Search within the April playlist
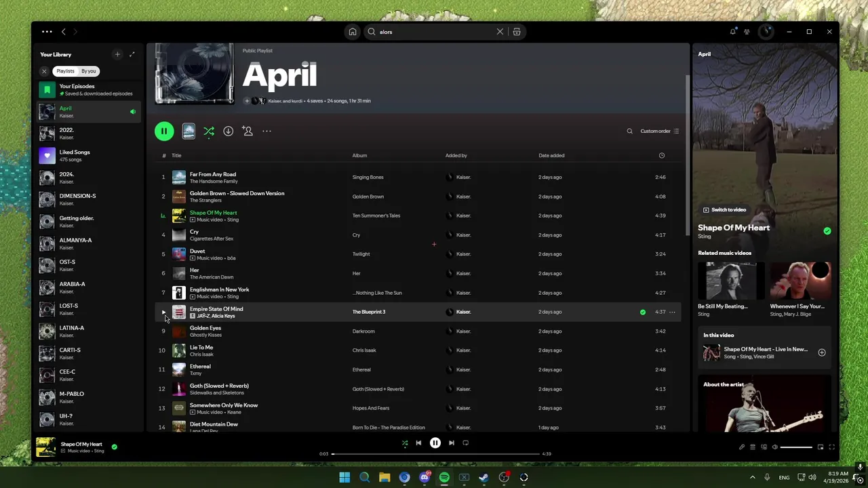This screenshot has width=868, height=488. click(629, 131)
